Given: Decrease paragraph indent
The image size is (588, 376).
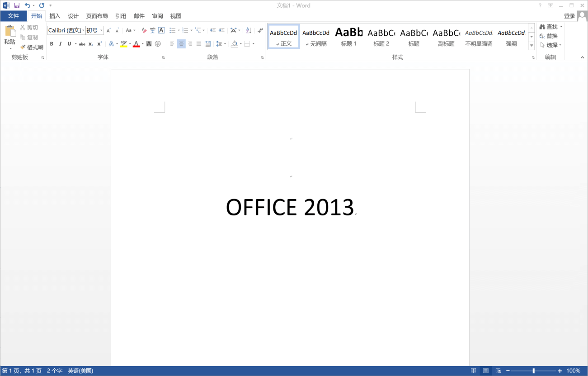Looking at the screenshot, I should click(213, 30).
